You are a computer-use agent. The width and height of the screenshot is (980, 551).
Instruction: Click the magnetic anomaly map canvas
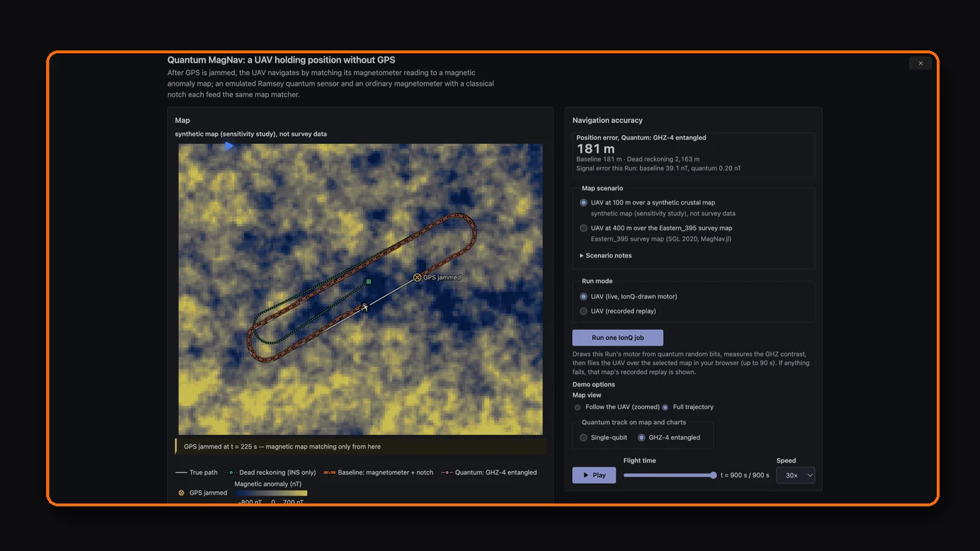click(360, 290)
